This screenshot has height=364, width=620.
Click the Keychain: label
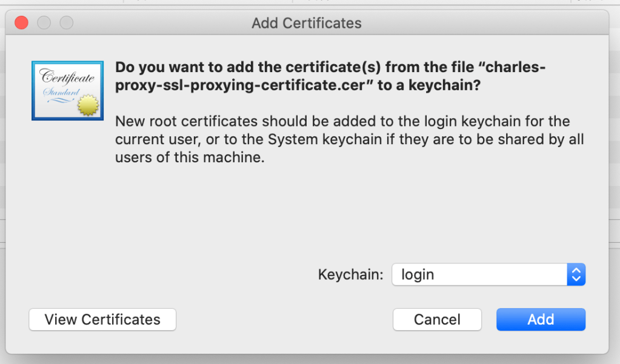point(350,274)
